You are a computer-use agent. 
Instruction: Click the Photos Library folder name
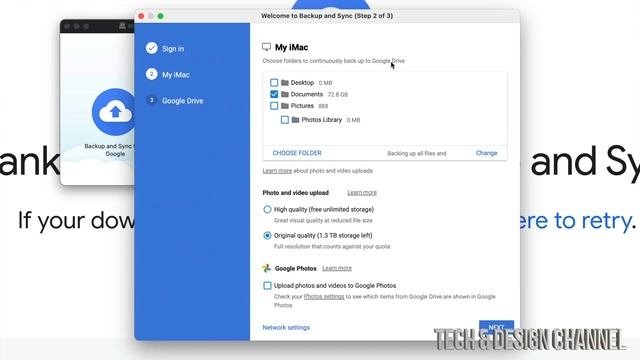[x=322, y=120]
